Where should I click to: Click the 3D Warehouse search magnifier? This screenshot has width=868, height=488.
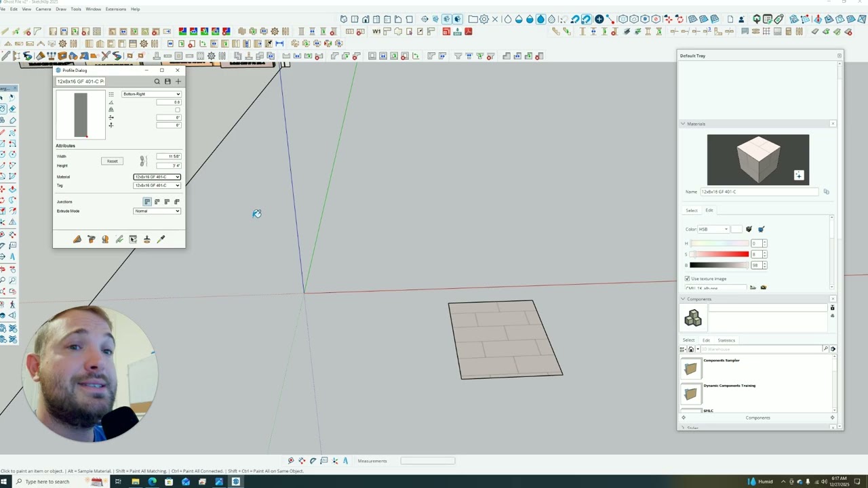coord(826,349)
